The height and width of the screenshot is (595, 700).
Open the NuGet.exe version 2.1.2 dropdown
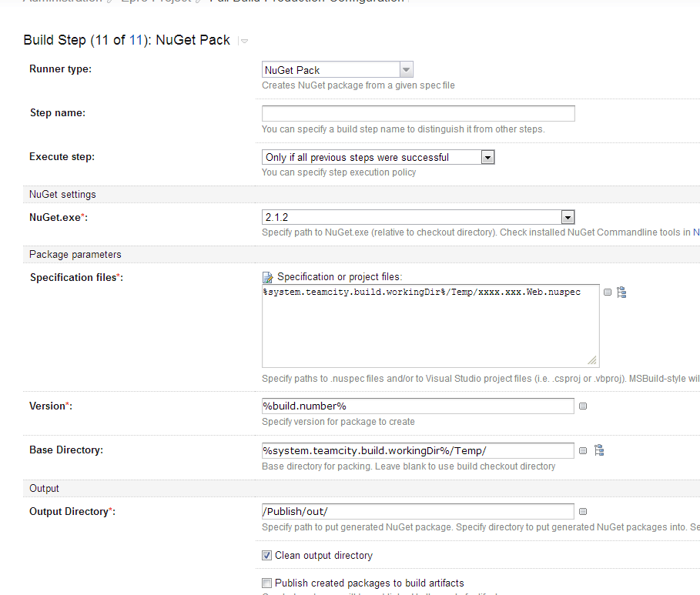click(418, 217)
